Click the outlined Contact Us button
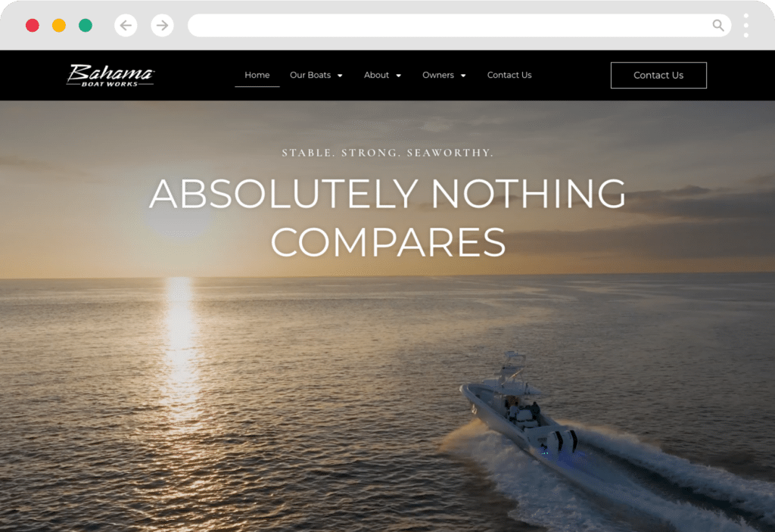This screenshot has height=532, width=775. 658,75
